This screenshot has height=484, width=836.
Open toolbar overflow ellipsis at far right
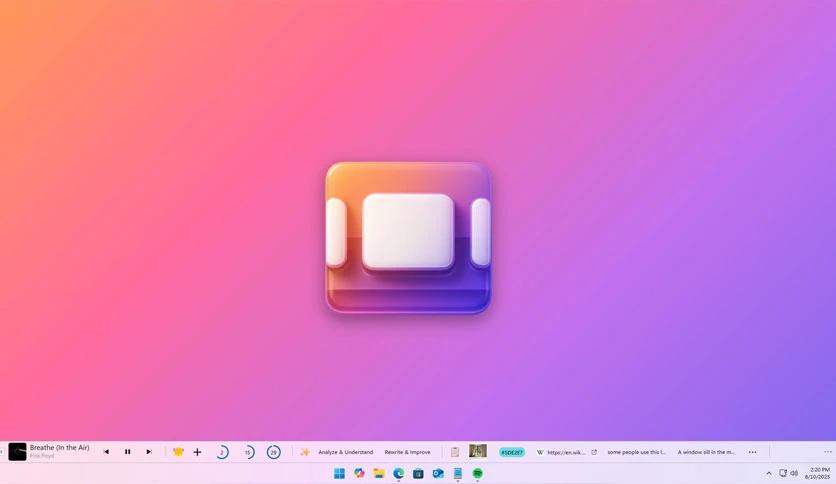[827, 452]
